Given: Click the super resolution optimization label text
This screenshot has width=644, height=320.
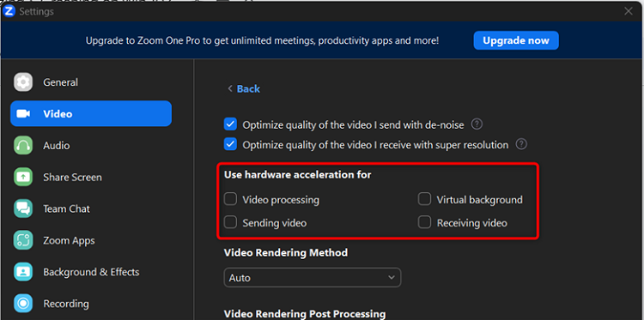Looking at the screenshot, I should point(375,145).
